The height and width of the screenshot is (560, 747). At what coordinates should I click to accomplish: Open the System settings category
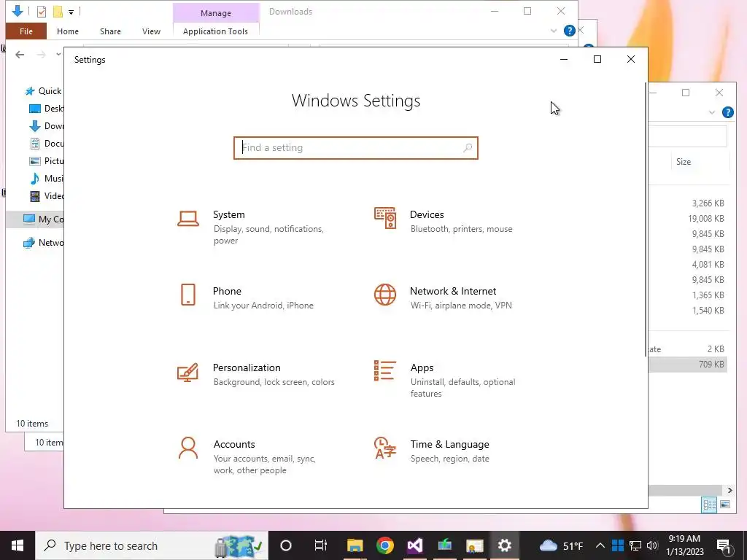258,227
